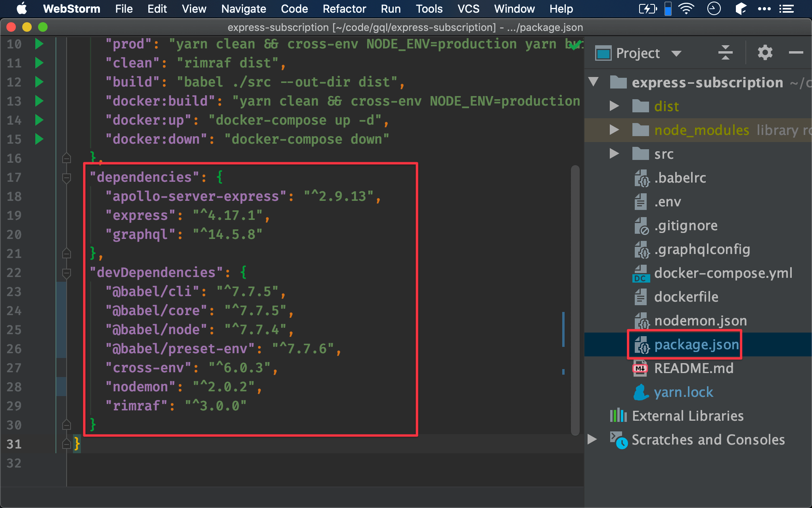Select docker-compose.yml in project tree
Image resolution: width=812 pixels, height=508 pixels.
click(723, 273)
